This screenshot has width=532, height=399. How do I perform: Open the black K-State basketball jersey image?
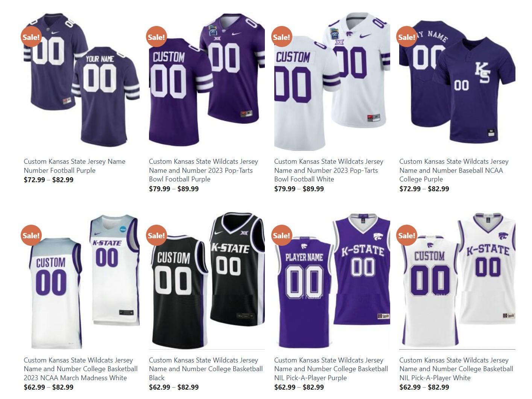coord(207,280)
